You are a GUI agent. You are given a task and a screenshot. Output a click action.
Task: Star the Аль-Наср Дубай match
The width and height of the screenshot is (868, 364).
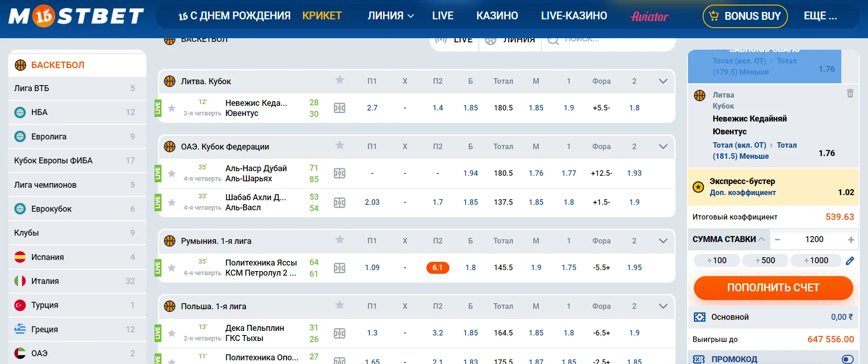point(172,173)
